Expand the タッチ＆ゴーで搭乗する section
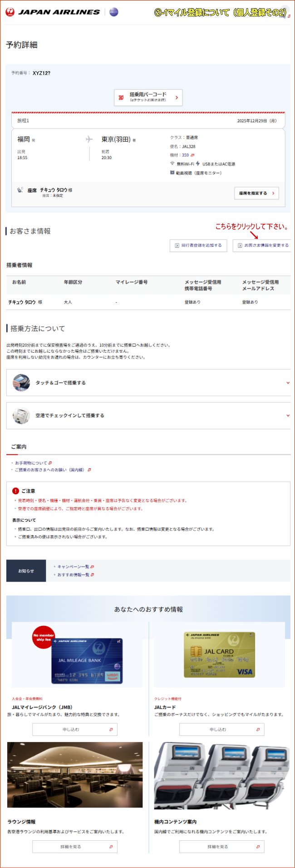Screen dimensions: 295x868 148,383
